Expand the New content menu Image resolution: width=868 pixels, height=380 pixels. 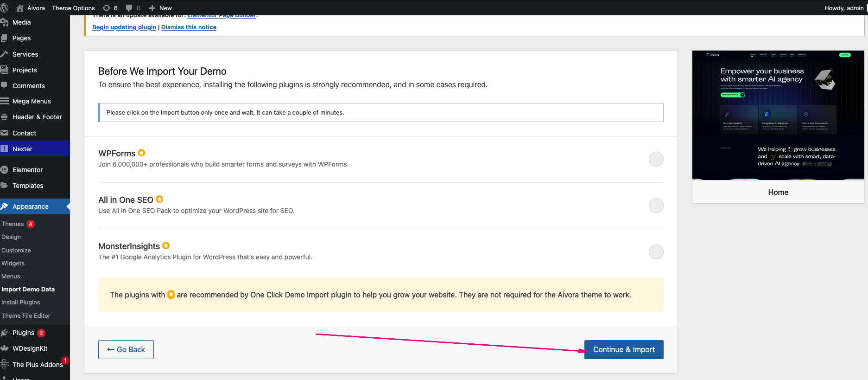point(160,8)
